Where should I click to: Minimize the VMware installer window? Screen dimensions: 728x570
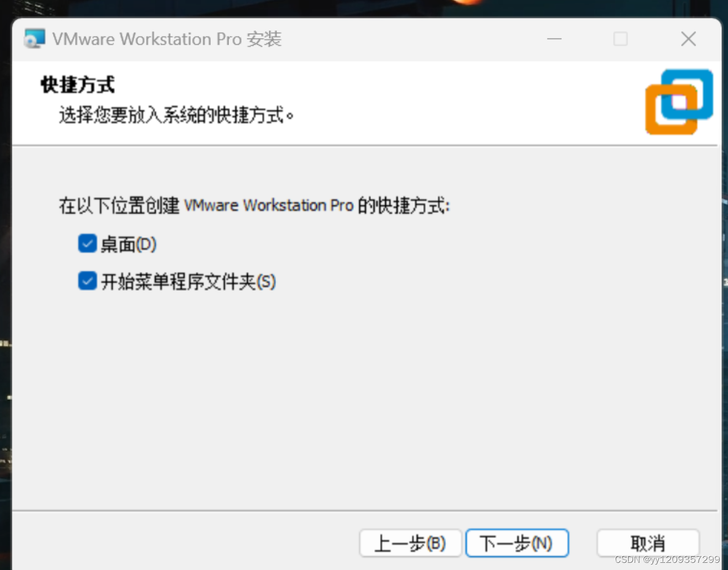[x=554, y=39]
